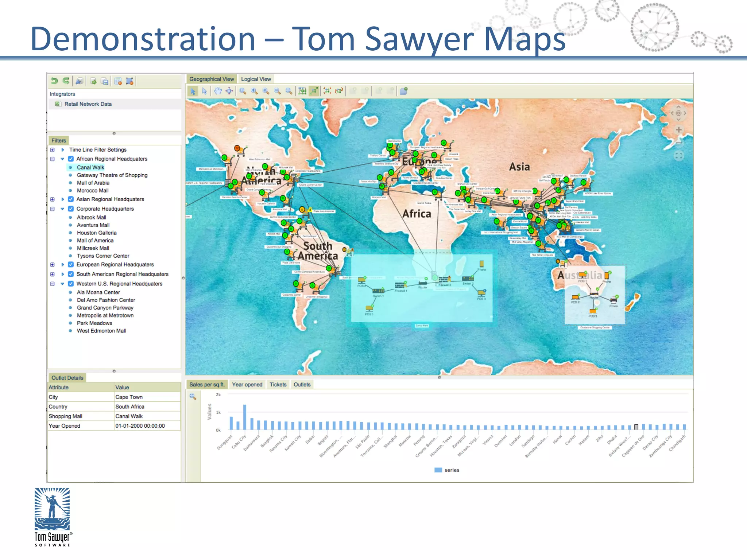Switch to the Outlets chart tab
The height and width of the screenshot is (560, 747).
point(302,385)
